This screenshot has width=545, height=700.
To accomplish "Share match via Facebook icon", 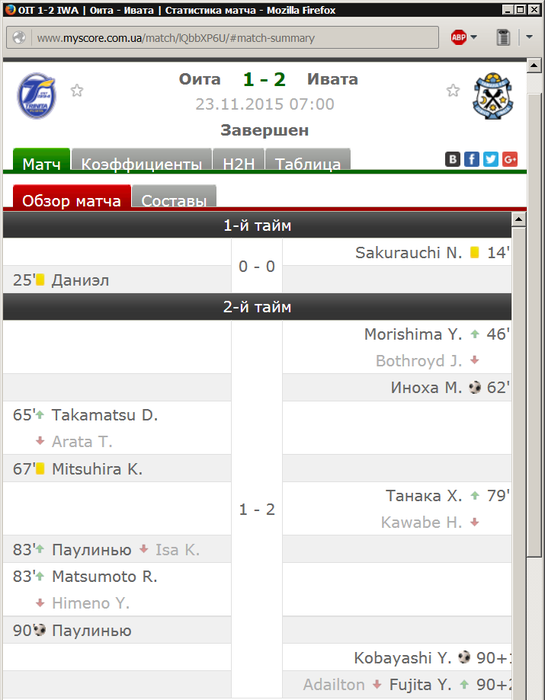I will pos(471,159).
